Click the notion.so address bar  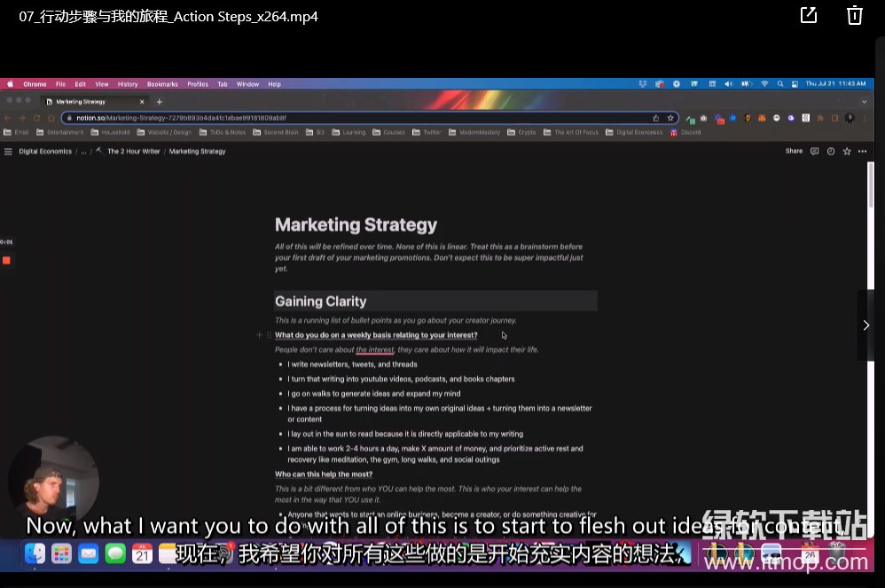point(355,118)
